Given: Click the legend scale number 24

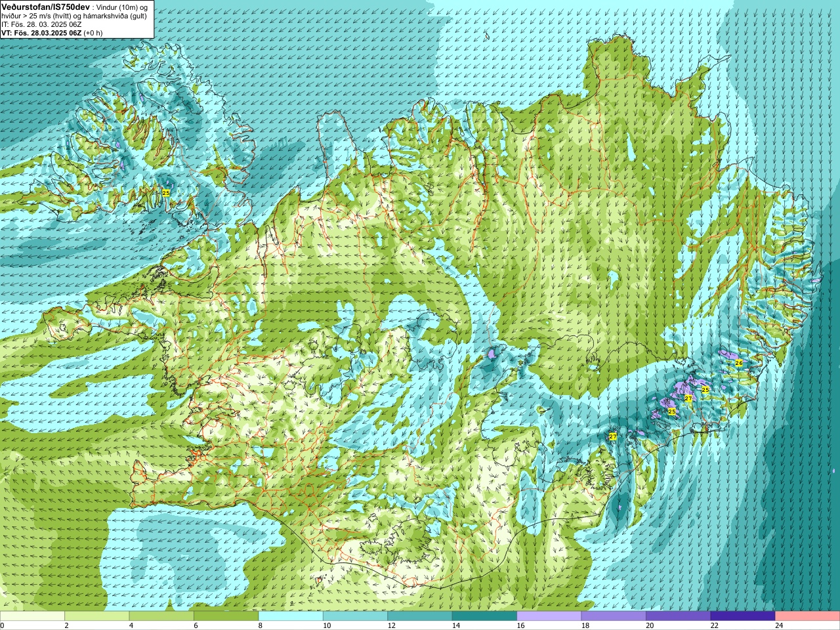Looking at the screenshot, I should pos(779,625).
